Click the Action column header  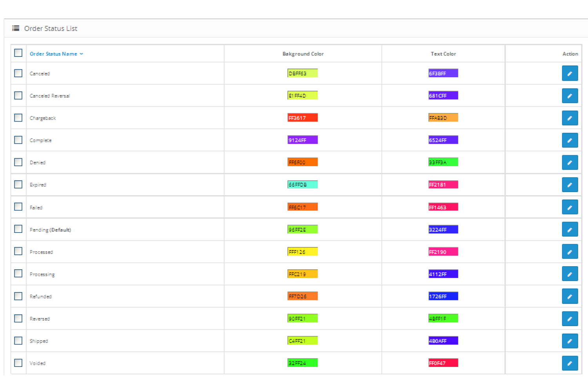[x=570, y=54]
